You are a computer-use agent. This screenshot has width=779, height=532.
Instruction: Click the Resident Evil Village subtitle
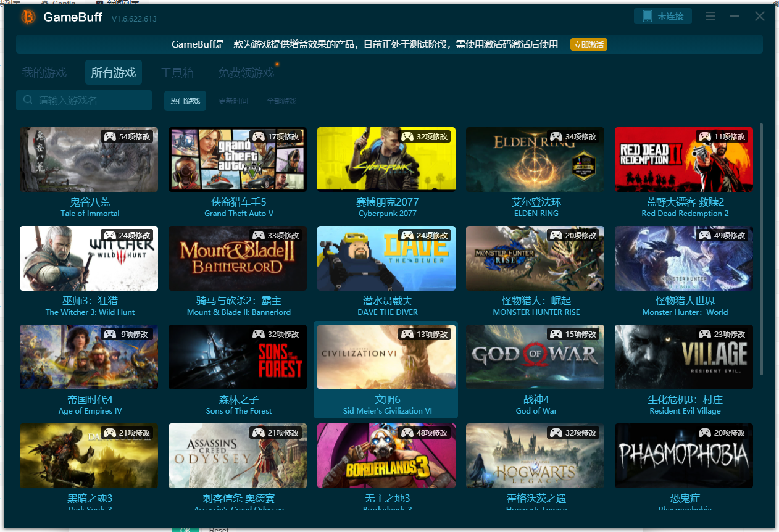(685, 411)
